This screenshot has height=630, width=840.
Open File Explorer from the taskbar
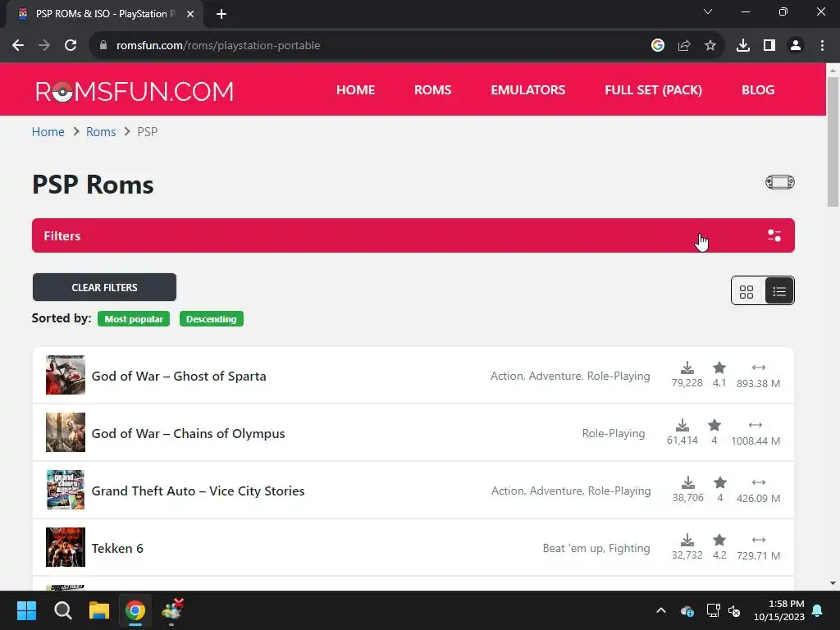click(x=99, y=610)
